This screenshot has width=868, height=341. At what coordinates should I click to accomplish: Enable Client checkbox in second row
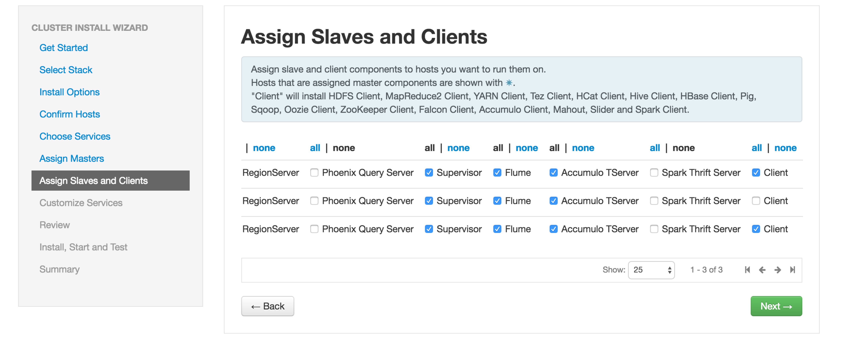click(x=756, y=201)
